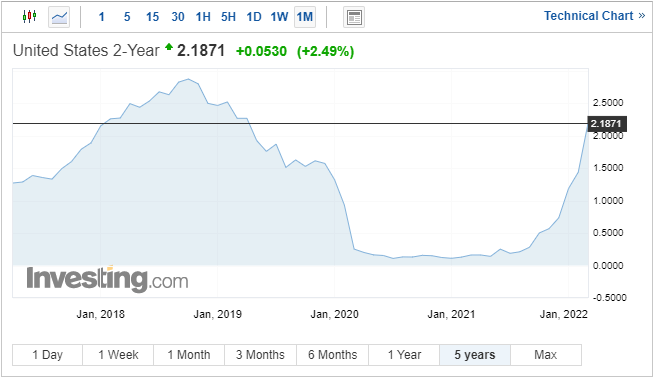Select the 1M monthly interval
Image resolution: width=654 pixels, height=379 pixels.
click(x=305, y=17)
